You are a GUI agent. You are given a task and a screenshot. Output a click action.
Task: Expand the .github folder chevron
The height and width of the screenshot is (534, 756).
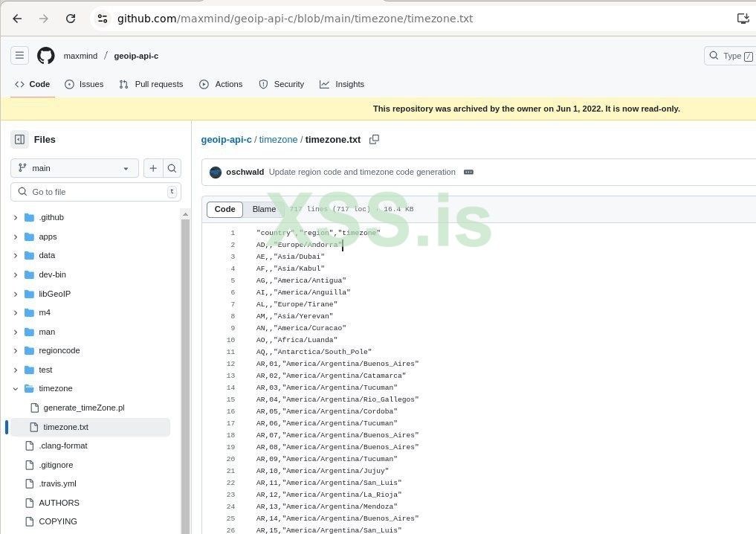click(x=16, y=218)
